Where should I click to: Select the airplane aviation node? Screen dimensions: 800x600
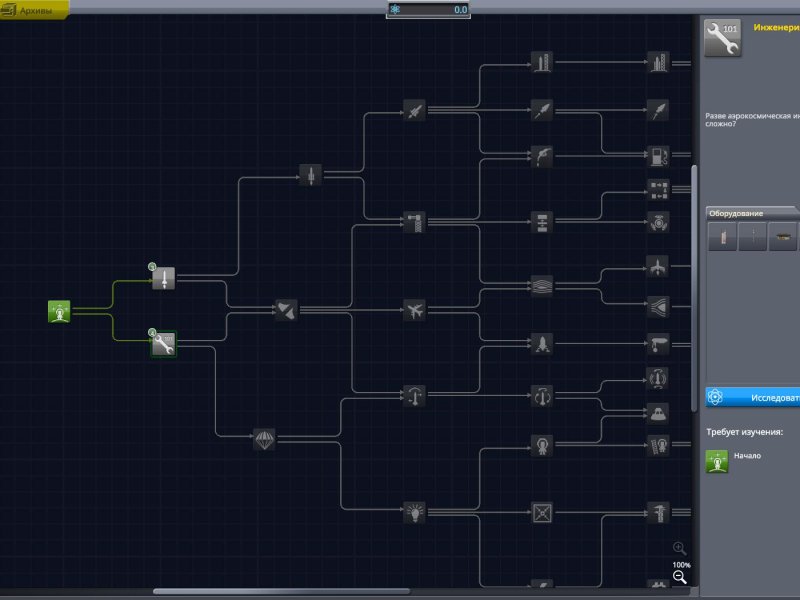coord(415,310)
